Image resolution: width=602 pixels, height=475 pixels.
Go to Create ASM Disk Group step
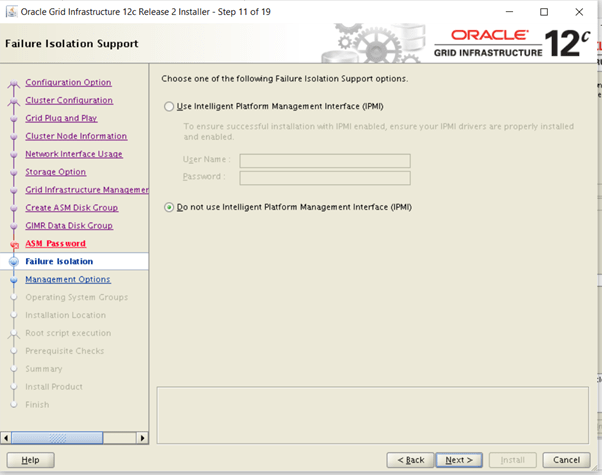click(x=72, y=208)
